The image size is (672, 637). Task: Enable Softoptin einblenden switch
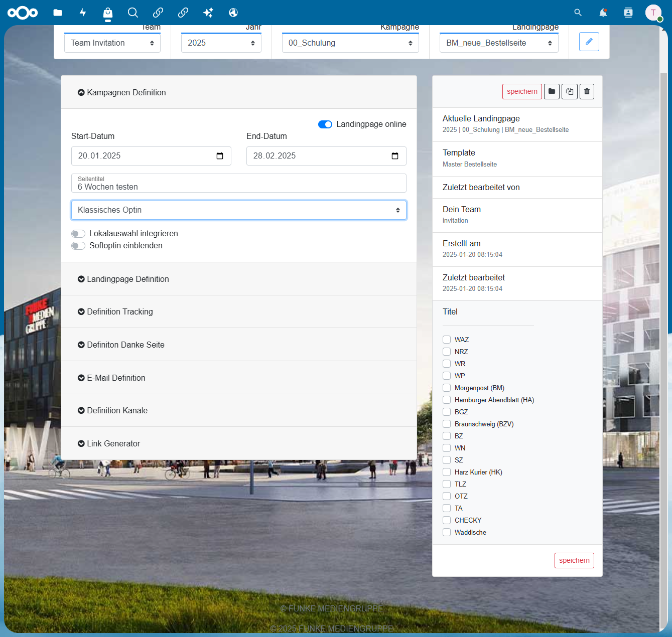tap(78, 246)
